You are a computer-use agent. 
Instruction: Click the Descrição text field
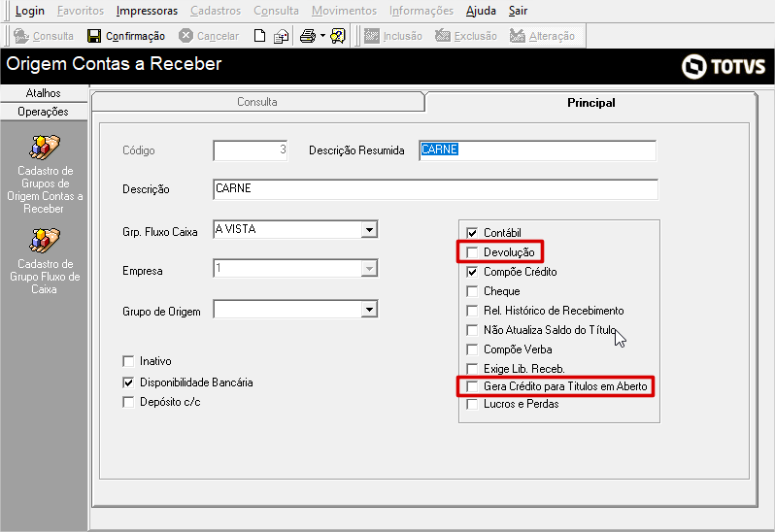(435, 189)
